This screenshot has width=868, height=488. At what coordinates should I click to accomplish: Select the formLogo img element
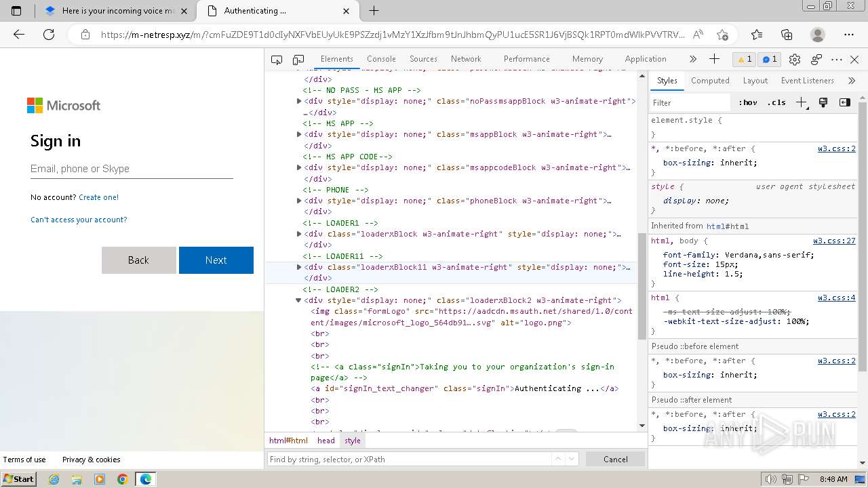click(x=471, y=317)
